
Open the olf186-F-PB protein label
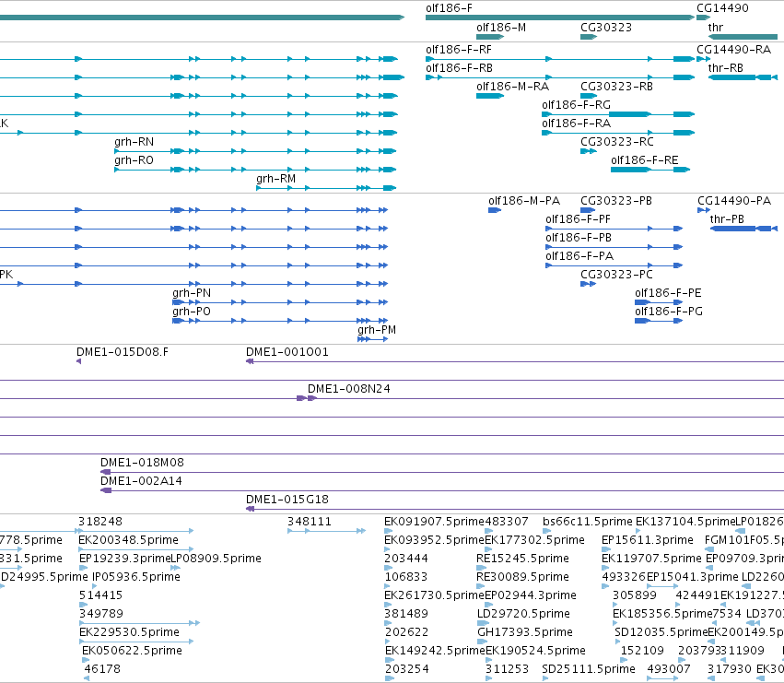[579, 238]
